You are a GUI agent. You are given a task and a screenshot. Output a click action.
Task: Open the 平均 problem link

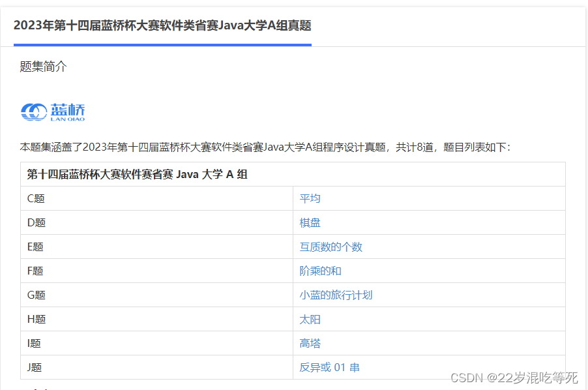coord(310,198)
